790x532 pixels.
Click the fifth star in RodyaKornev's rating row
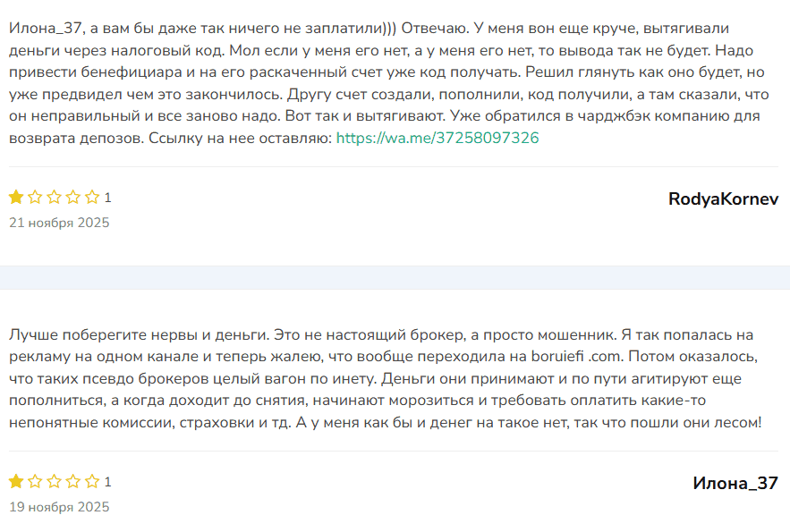tap(91, 198)
